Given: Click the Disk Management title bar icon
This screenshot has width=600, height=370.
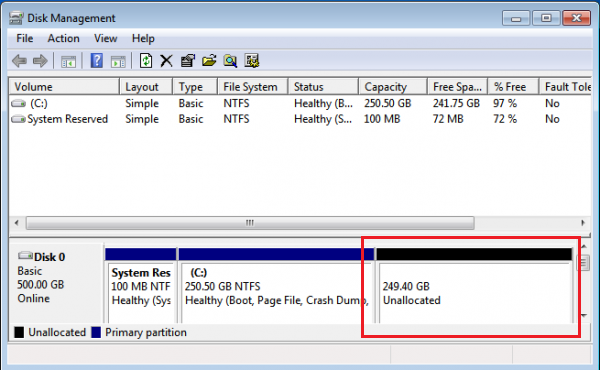Looking at the screenshot, I should [16, 18].
